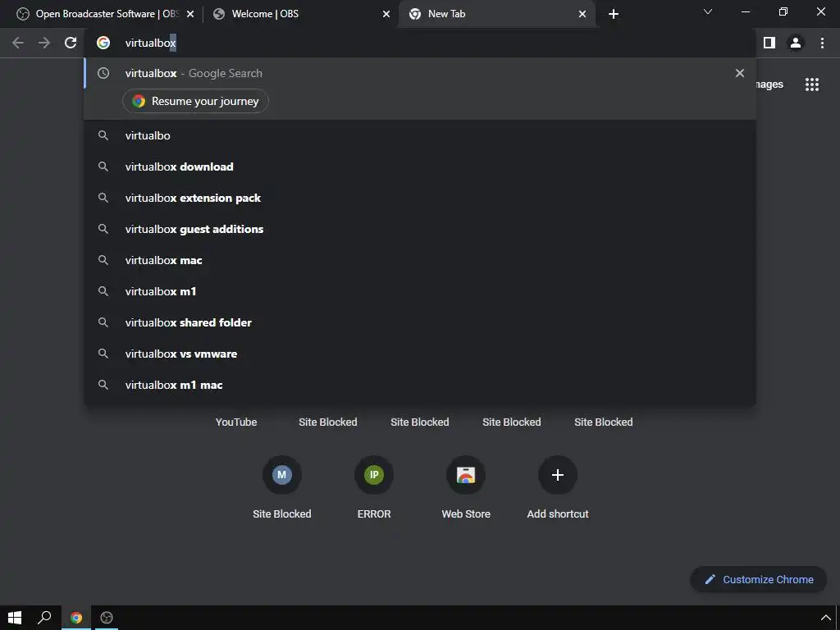840x630 pixels.
Task: Go forward with the forward arrow
Action: (44, 43)
